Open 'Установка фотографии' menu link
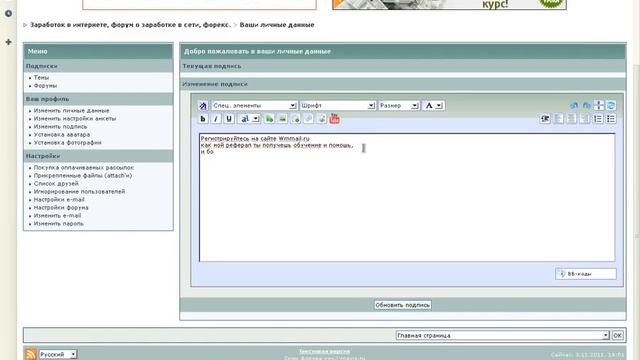 tap(67, 142)
